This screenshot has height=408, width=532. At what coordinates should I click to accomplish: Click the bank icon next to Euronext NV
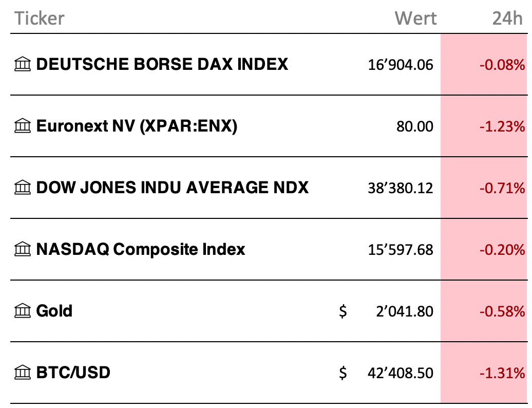point(23,126)
